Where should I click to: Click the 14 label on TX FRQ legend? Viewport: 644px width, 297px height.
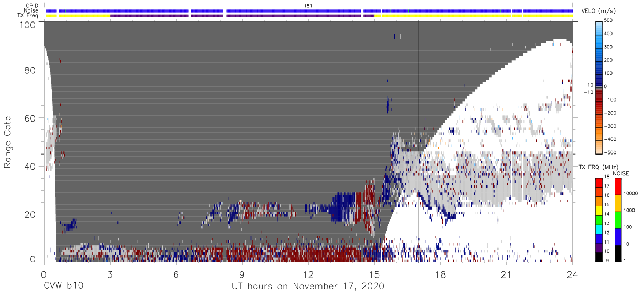click(x=607, y=215)
